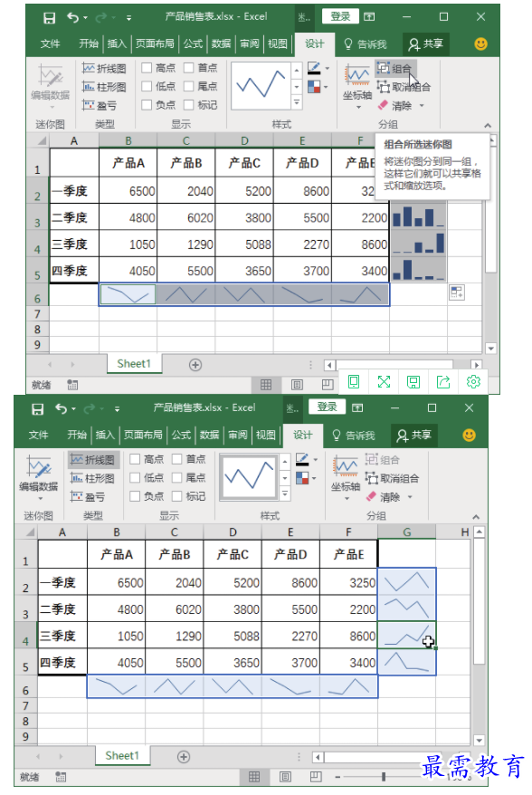The width and height of the screenshot is (532, 795).
Task: Toggle 尾点 checkbox in top window
Action: point(189,86)
